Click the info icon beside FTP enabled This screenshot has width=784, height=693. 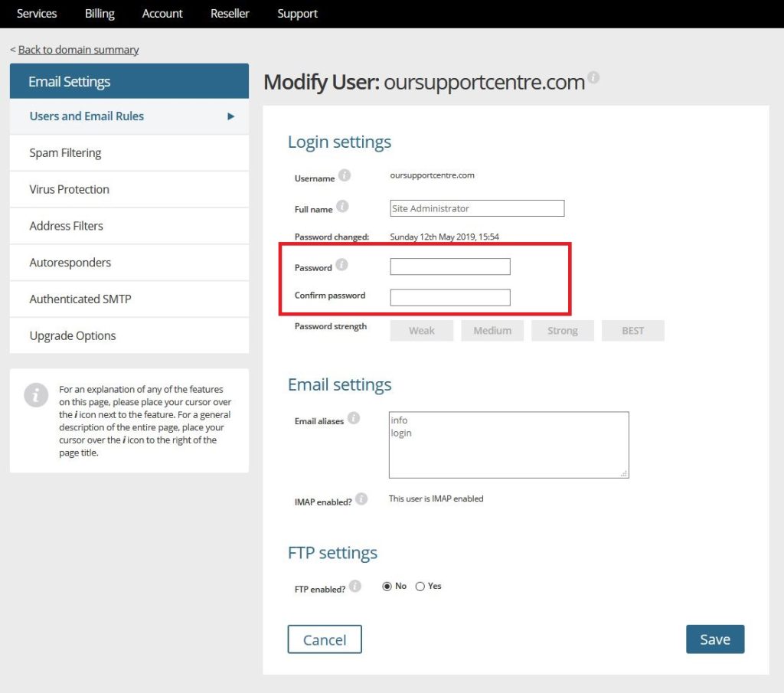click(x=355, y=586)
